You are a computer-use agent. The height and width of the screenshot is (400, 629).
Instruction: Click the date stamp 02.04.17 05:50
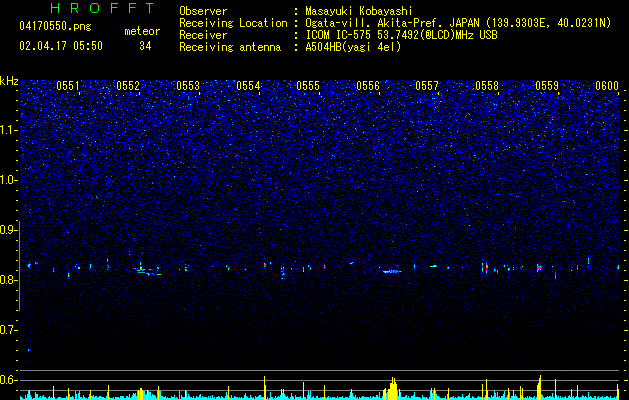[61, 46]
